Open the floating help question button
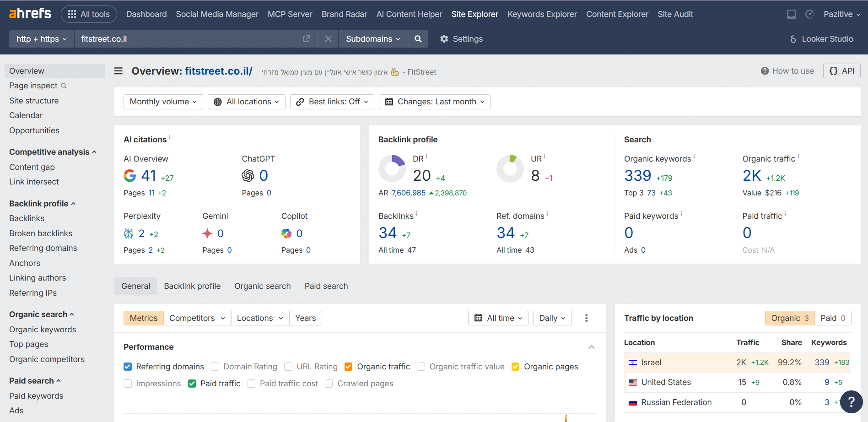The width and height of the screenshot is (868, 422). pyautogui.click(x=851, y=402)
